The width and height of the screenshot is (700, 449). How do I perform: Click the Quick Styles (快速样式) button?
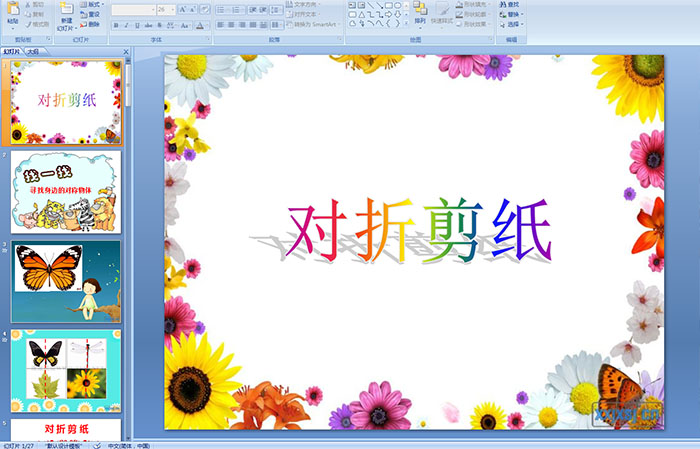coord(442,13)
